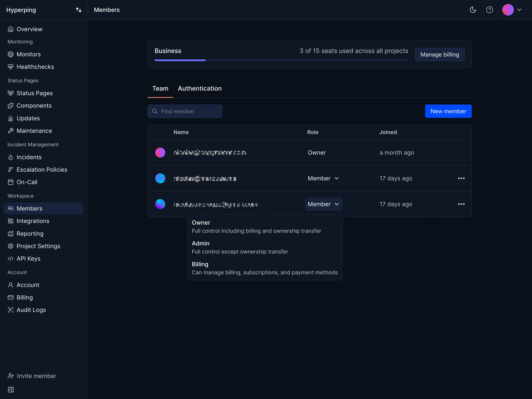The image size is (532, 399).
Task: Click the owner's pink avatar in table
Action: 160,153
